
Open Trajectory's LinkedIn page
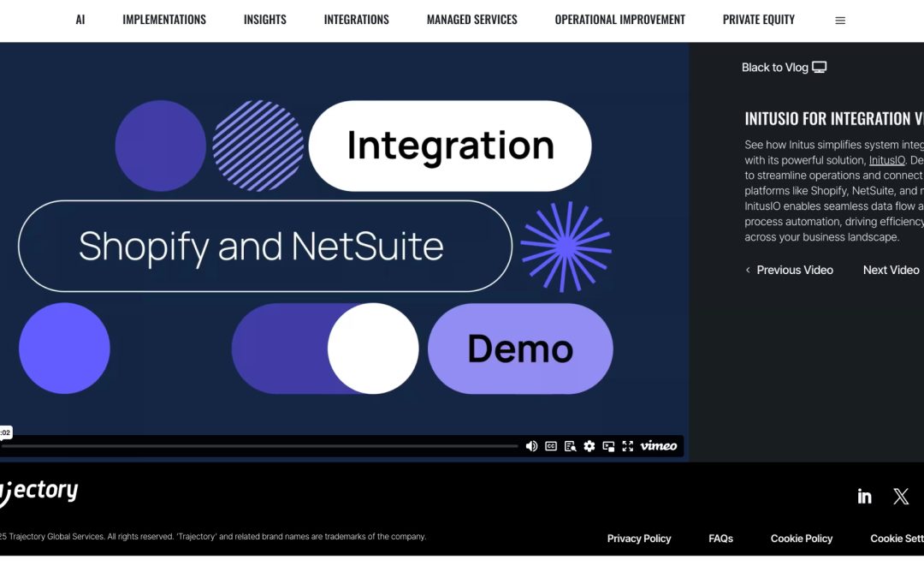coord(864,497)
